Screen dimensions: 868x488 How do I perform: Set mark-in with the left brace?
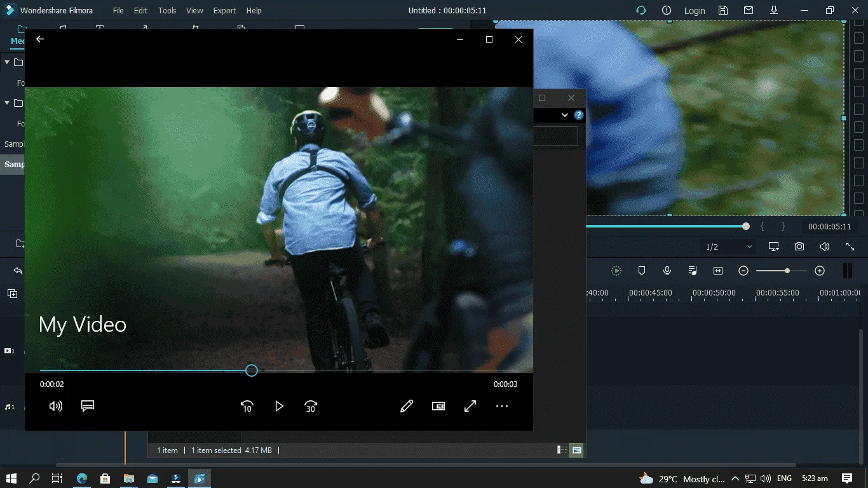pos(763,226)
